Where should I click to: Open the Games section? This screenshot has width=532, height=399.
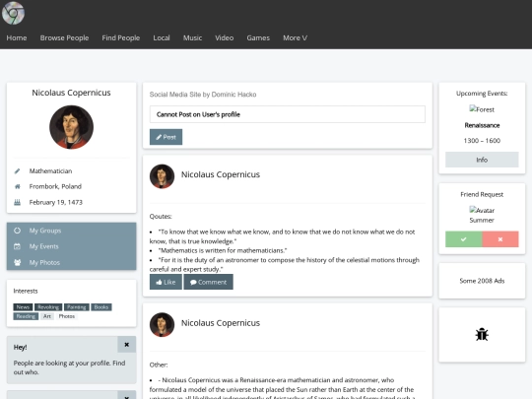[x=258, y=38]
